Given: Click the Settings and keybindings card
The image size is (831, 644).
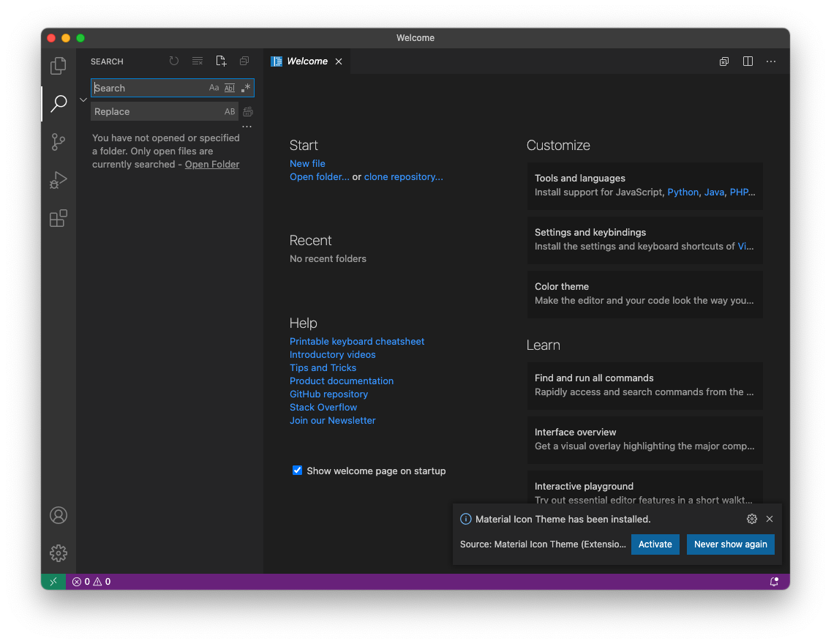Looking at the screenshot, I should [x=645, y=239].
